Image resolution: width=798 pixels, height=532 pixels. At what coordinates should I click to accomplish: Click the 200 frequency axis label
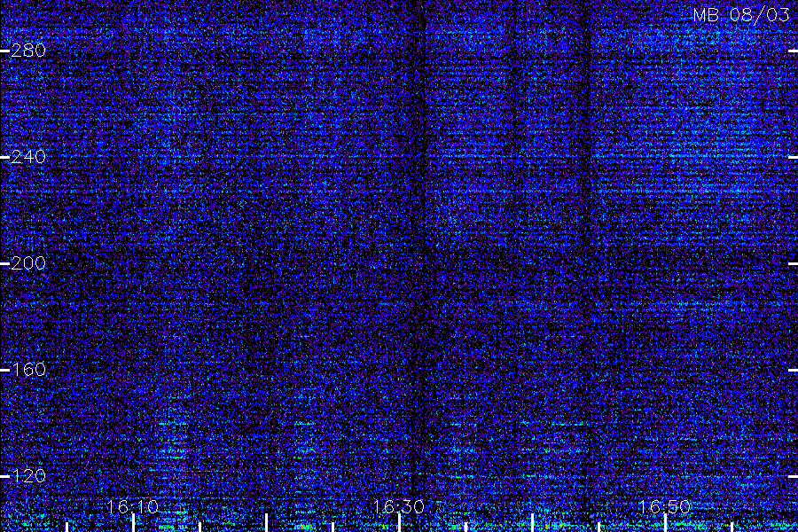(x=28, y=263)
